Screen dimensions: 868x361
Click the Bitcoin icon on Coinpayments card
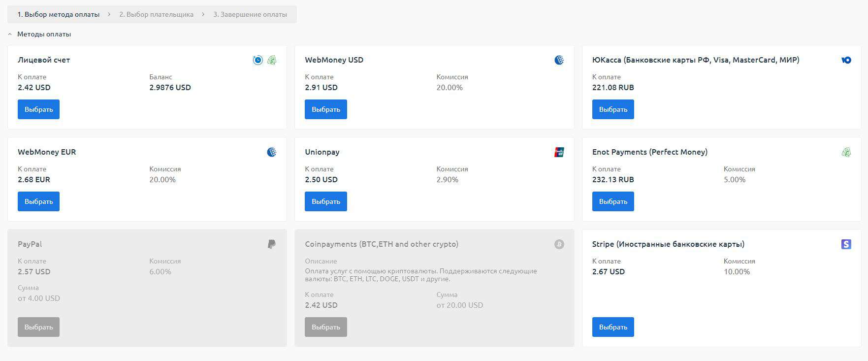pos(559,244)
